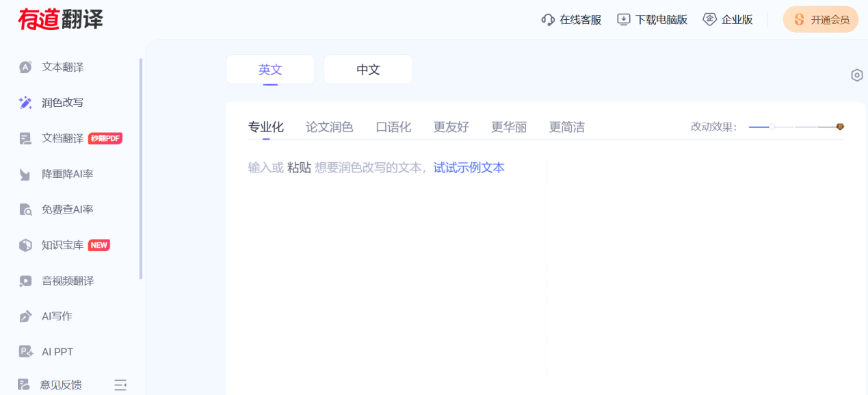Switch to the 更友好 style tab
Viewport: 868px width, 395px height.
(x=451, y=127)
